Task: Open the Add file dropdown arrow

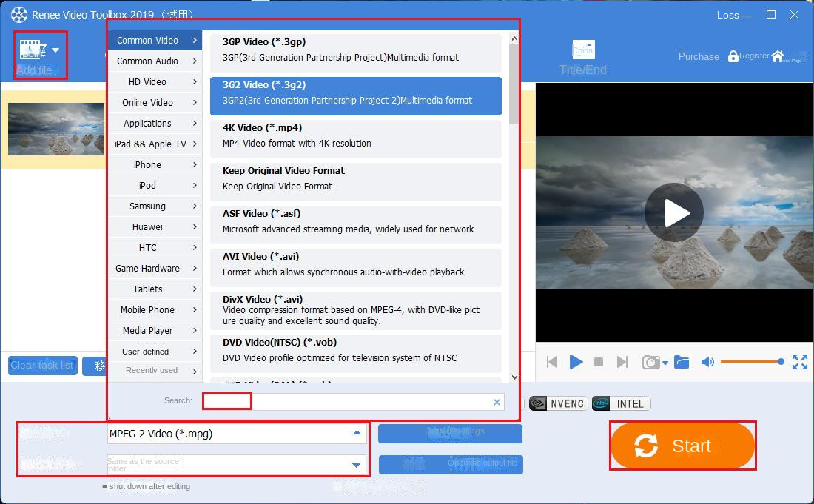Action: (55, 50)
